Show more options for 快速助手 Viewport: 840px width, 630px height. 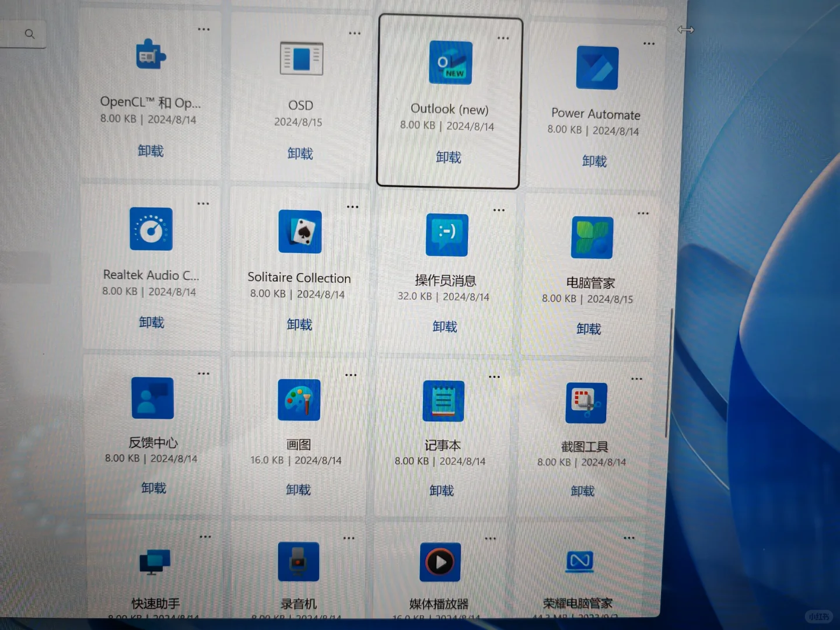(x=205, y=537)
